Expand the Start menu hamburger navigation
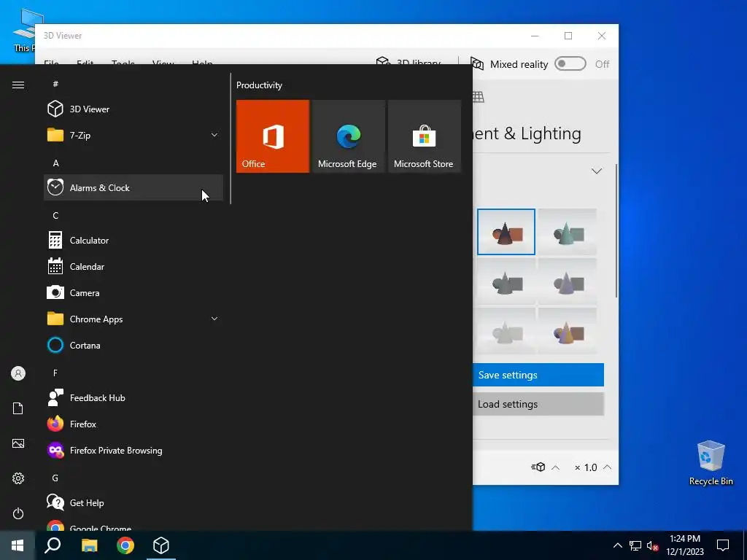747x560 pixels. point(18,85)
